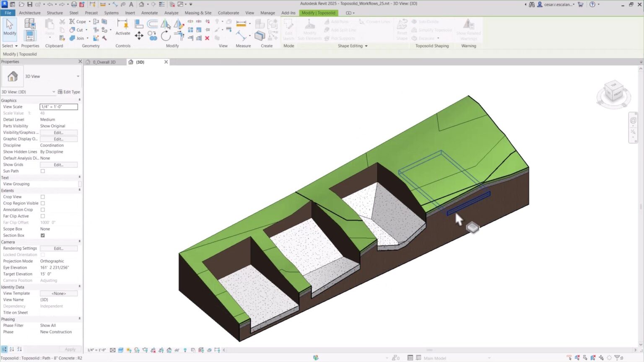Toggle the Section Box checkbox off

click(x=42, y=235)
